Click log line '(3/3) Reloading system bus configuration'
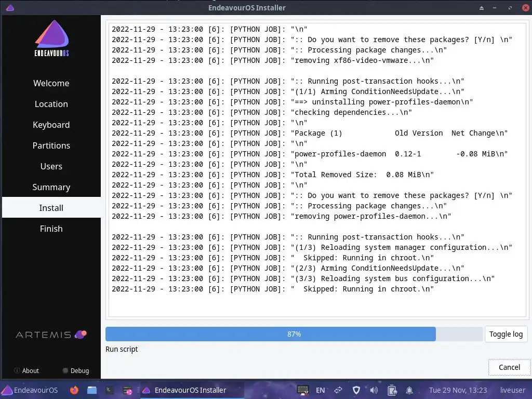The height and width of the screenshot is (399, 532). [x=303, y=278]
